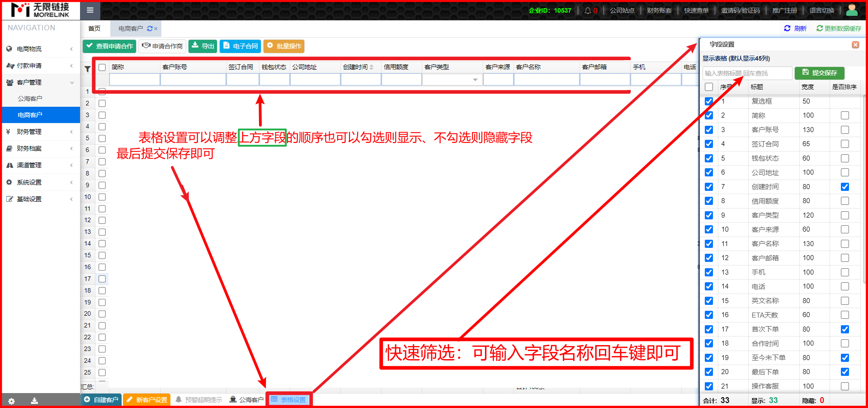
Task: Click the green 更新数据缓存 refresh icon
Action: [x=820, y=28]
